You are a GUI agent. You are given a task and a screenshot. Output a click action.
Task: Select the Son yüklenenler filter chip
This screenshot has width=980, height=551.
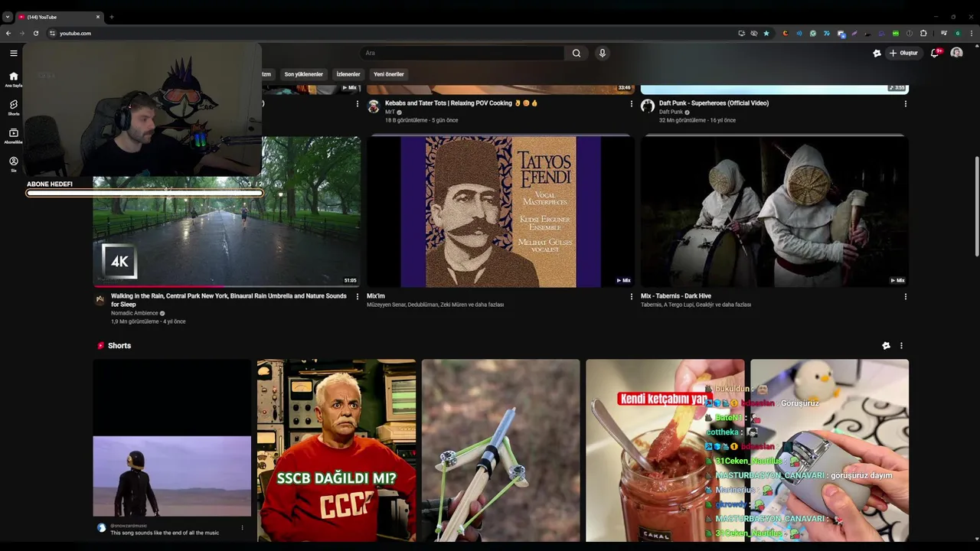tap(303, 74)
